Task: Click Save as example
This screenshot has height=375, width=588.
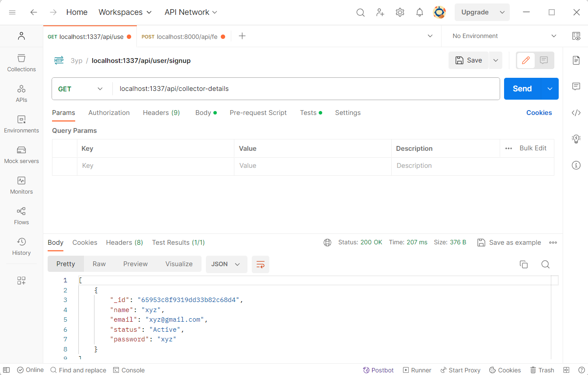Action: coord(509,243)
